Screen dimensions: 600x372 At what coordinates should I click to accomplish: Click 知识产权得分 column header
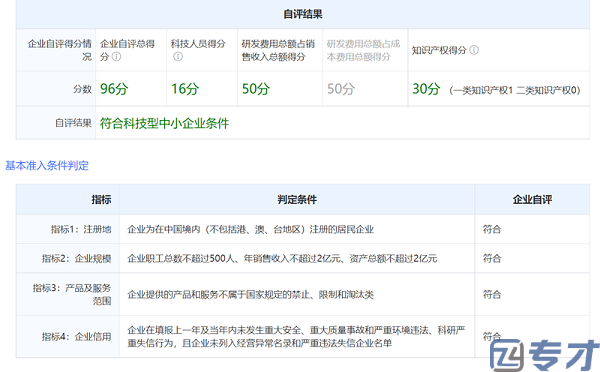pyautogui.click(x=439, y=50)
